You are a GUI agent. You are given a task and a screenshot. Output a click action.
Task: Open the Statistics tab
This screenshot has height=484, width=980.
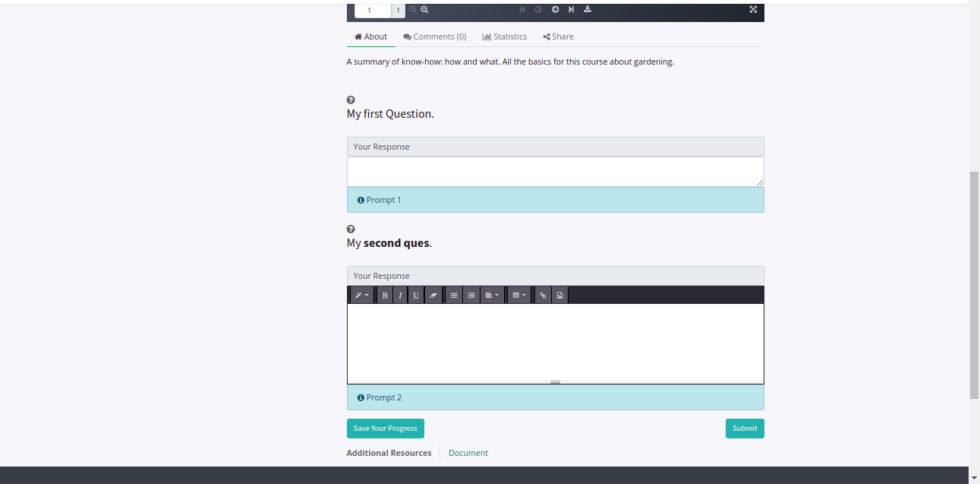tap(504, 36)
